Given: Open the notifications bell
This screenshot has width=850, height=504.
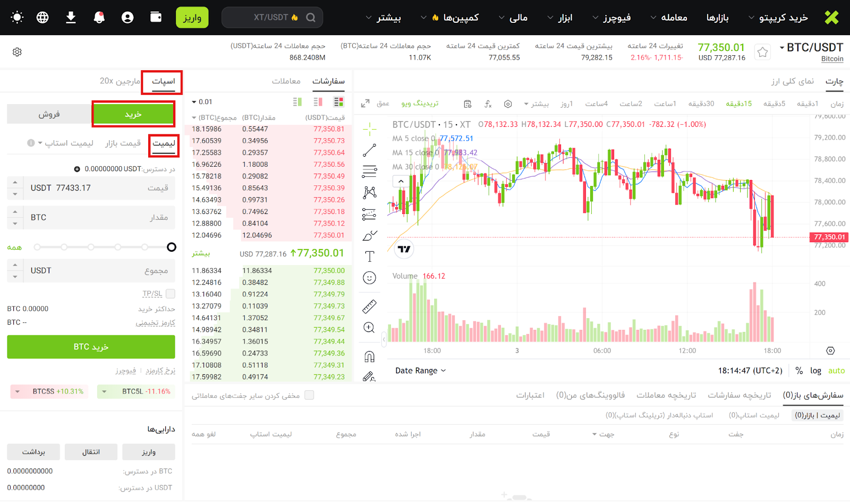Looking at the screenshot, I should (99, 18).
